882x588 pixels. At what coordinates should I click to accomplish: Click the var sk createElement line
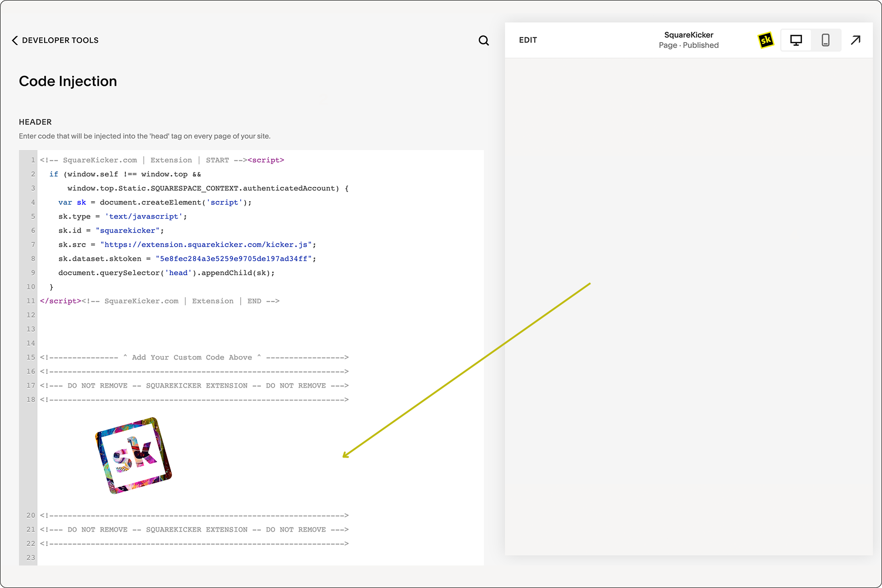pos(155,203)
